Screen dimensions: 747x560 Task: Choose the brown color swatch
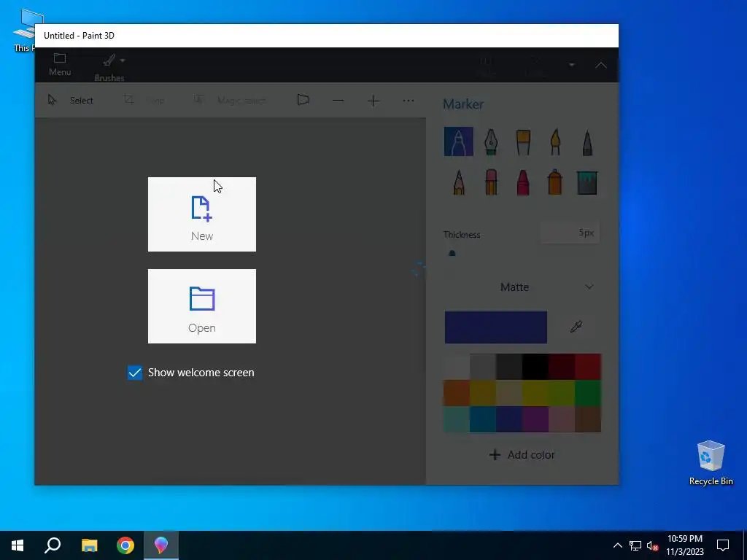click(588, 419)
